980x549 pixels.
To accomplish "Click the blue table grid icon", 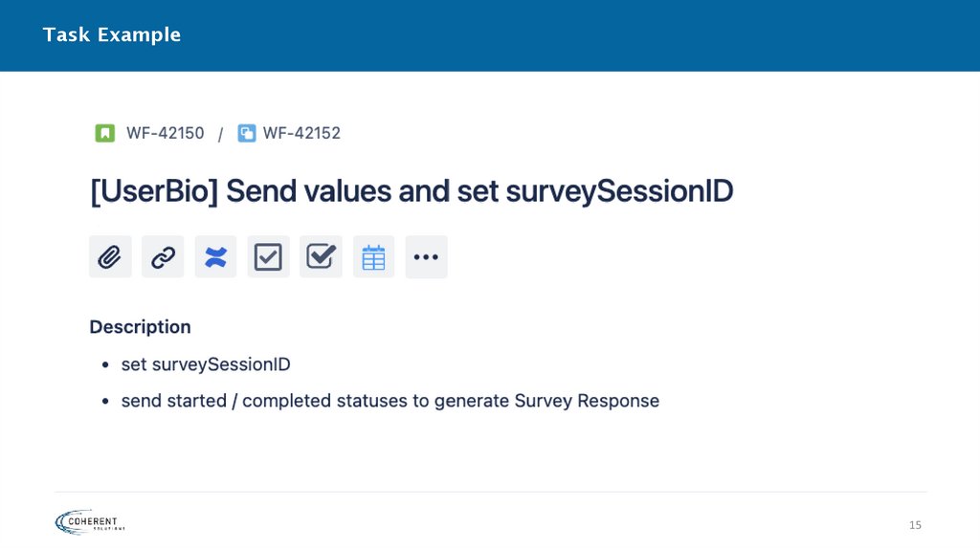I will 373,257.
